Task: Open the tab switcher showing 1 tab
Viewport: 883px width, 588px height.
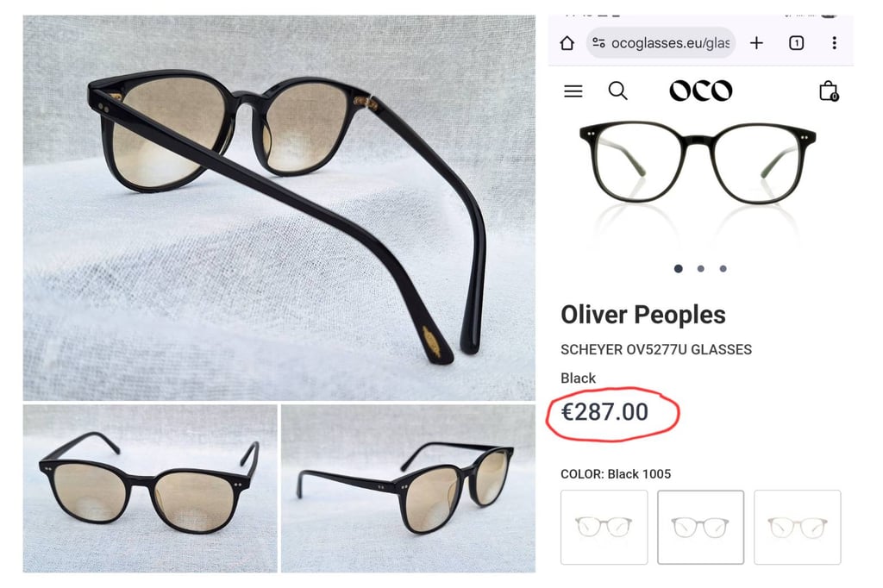Action: 796,43
